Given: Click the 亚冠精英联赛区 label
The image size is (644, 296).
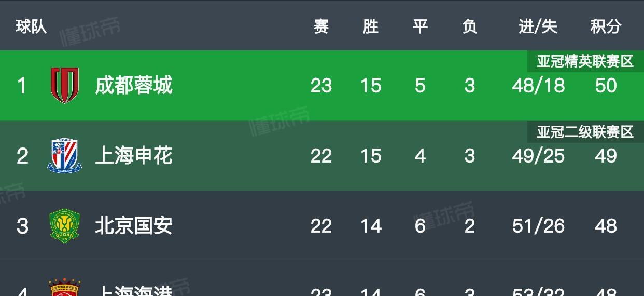Looking at the screenshot, I should coord(585,61).
